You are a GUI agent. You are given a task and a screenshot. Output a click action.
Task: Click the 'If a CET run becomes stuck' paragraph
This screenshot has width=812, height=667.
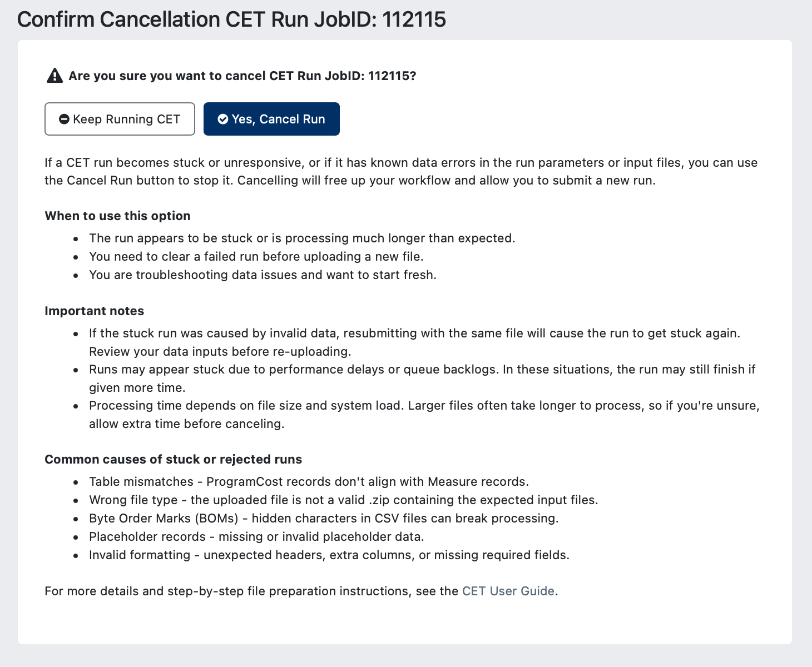[x=401, y=172]
